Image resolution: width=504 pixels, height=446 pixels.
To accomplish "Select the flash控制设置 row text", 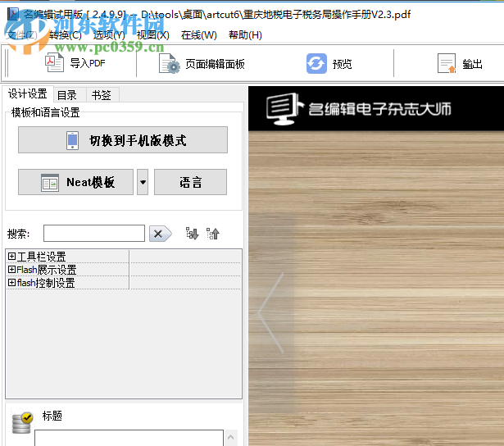I will pos(46,283).
